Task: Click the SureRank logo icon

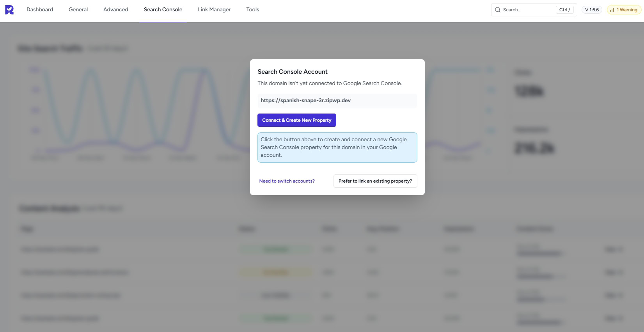Action: tap(9, 10)
